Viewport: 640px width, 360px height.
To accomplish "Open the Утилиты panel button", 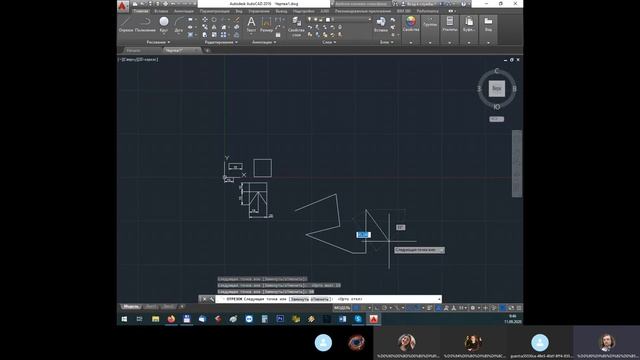I will pos(450,29).
